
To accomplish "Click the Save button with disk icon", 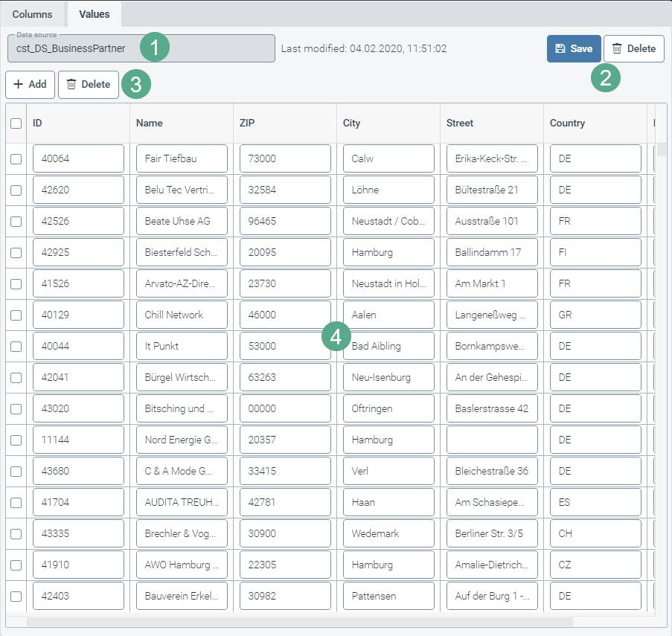I will click(x=573, y=49).
